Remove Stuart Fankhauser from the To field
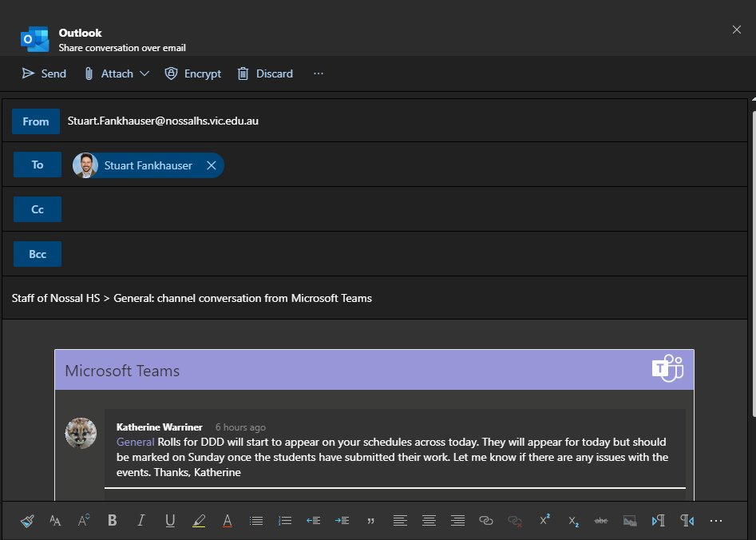 coord(212,165)
